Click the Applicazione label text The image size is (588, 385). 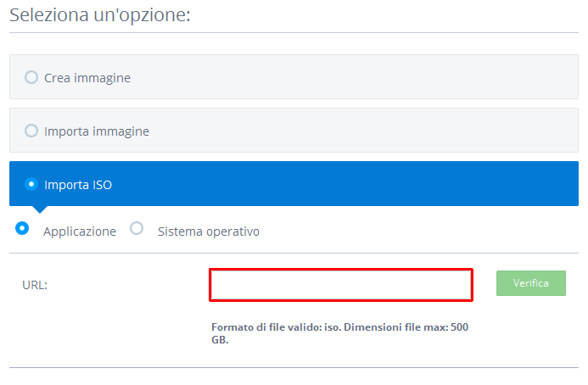pyautogui.click(x=80, y=232)
